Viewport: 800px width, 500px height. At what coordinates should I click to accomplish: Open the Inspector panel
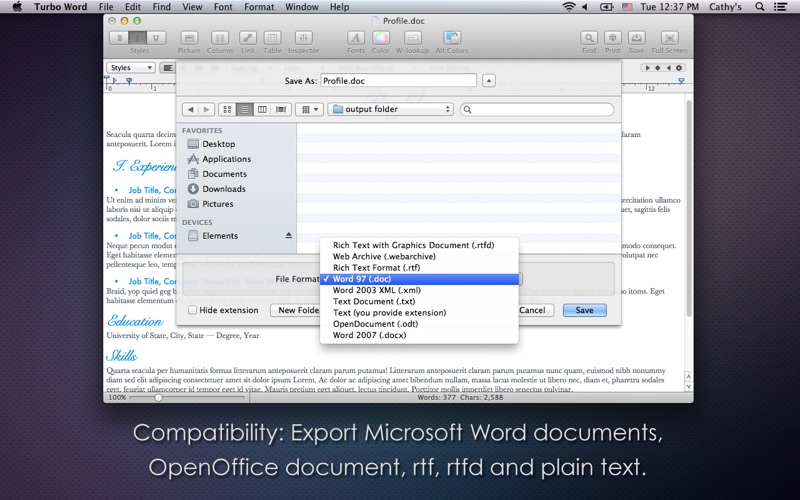click(x=303, y=38)
